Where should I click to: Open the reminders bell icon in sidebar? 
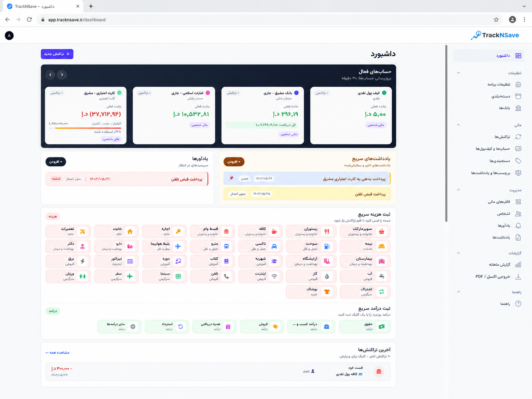[518, 225]
